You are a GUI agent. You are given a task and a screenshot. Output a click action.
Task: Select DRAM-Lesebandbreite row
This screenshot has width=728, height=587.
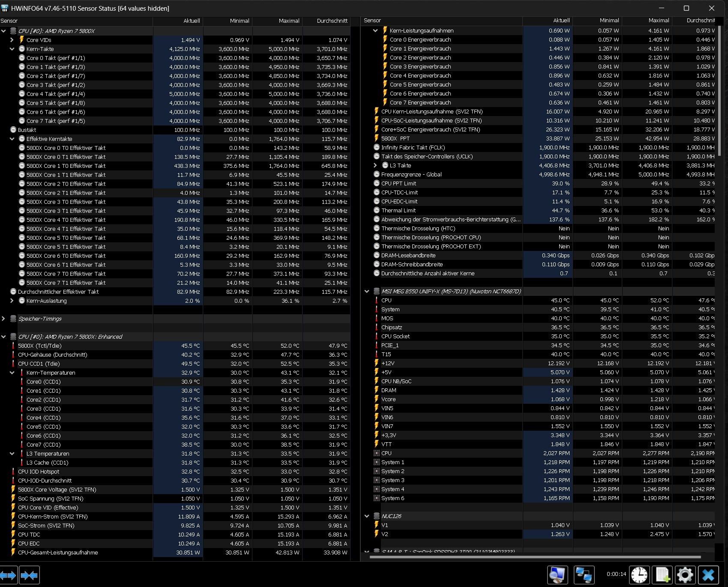[538, 255]
